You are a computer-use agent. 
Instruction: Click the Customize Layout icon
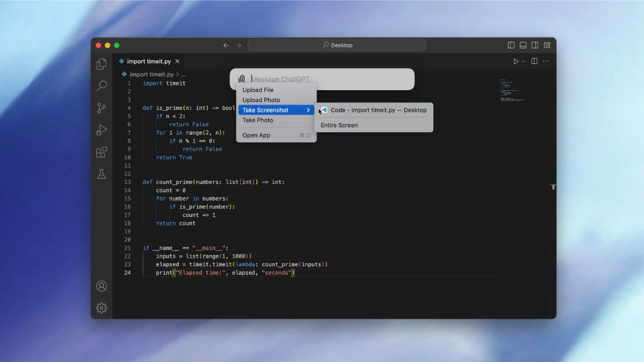point(547,45)
